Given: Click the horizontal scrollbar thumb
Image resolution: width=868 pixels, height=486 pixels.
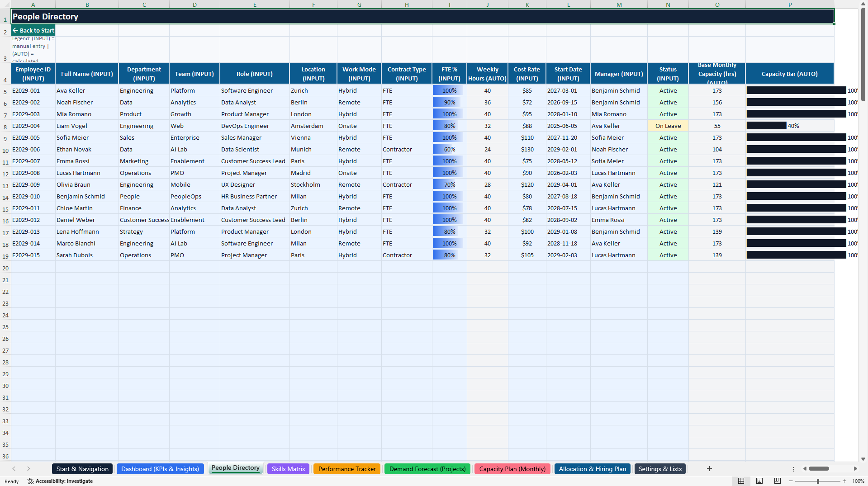Looking at the screenshot, I should point(819,469).
